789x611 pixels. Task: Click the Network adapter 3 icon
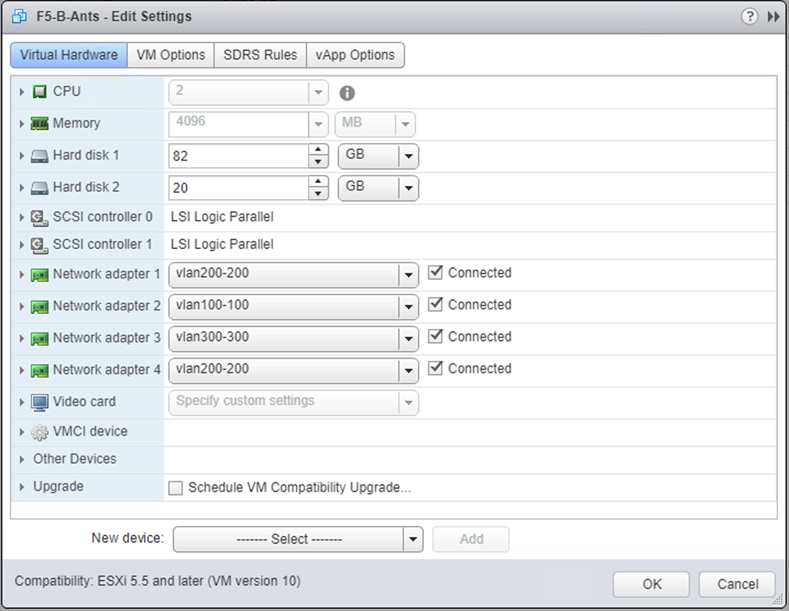(x=40, y=339)
